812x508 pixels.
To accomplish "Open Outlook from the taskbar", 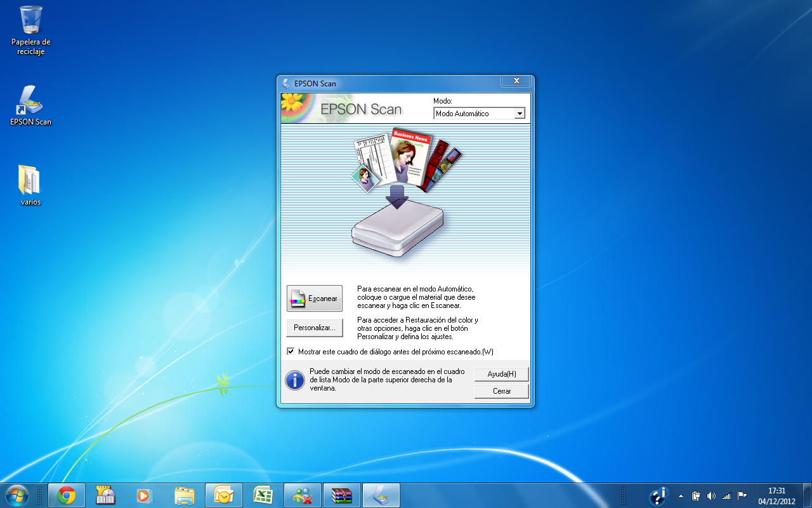I will (223, 495).
